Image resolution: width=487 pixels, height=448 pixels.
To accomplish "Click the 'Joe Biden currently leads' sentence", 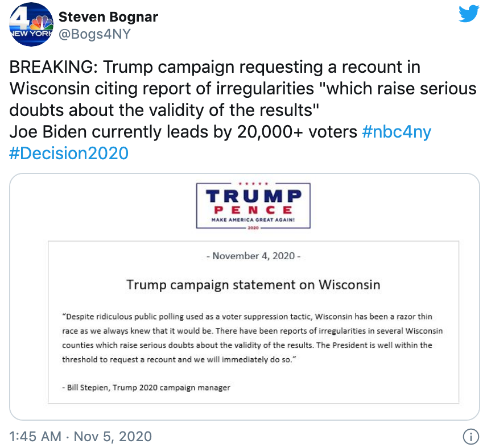I will coord(183,132).
